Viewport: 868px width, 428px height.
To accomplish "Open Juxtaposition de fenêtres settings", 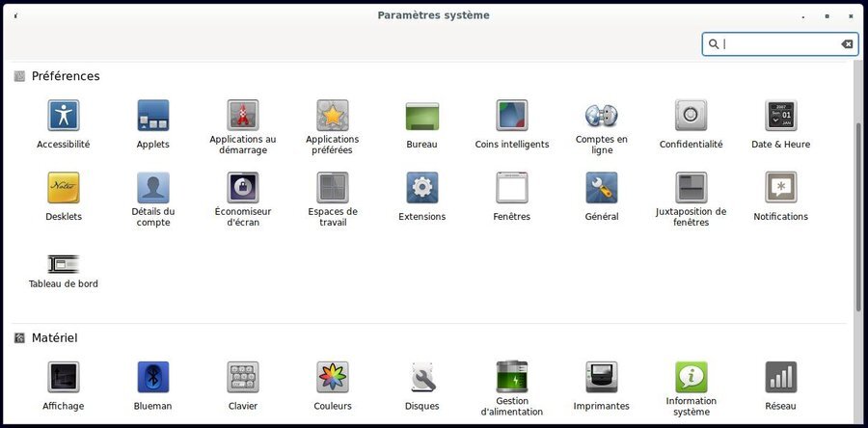I will [x=692, y=188].
